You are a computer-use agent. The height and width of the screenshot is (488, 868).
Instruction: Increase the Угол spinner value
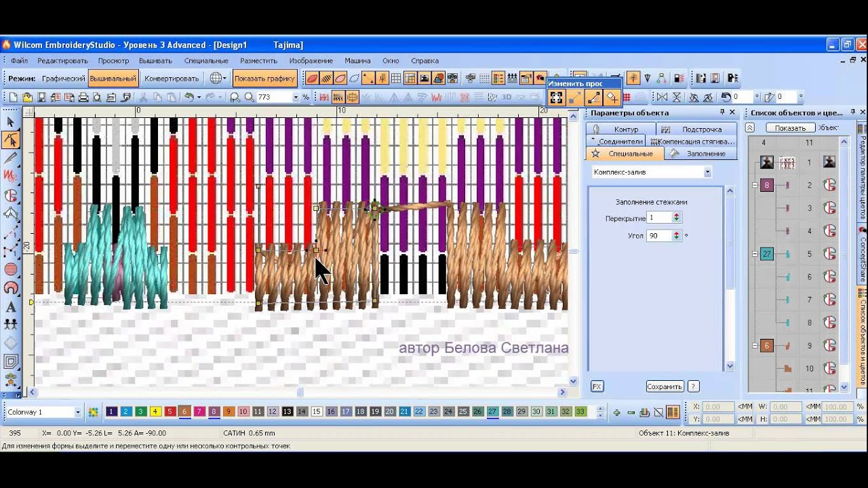point(676,233)
